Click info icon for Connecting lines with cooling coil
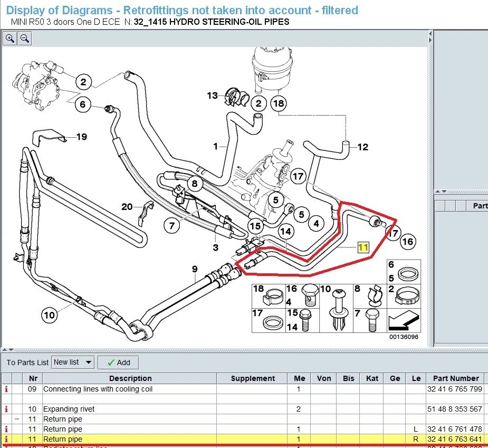The width and height of the screenshot is (488, 448). coord(6,389)
